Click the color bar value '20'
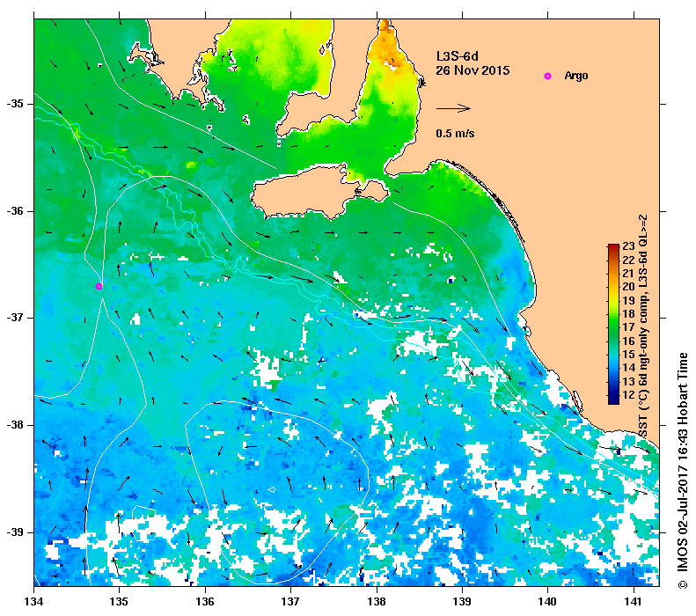696x616 pixels. (628, 287)
